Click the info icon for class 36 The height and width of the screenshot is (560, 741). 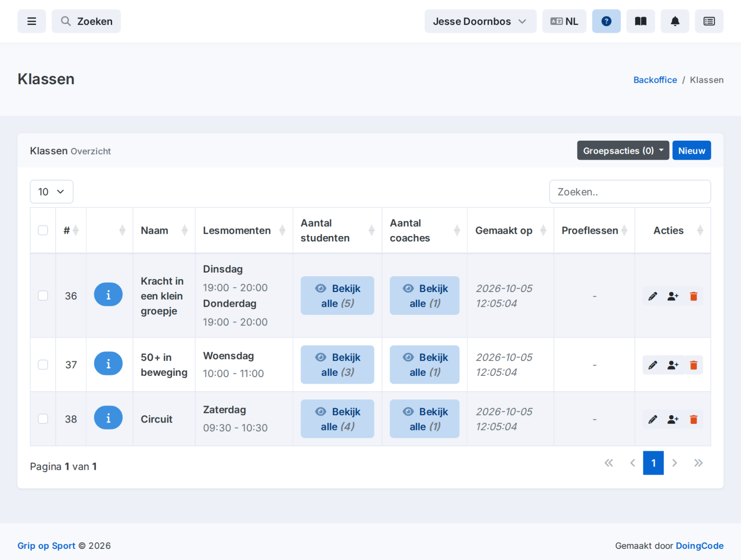(x=108, y=294)
